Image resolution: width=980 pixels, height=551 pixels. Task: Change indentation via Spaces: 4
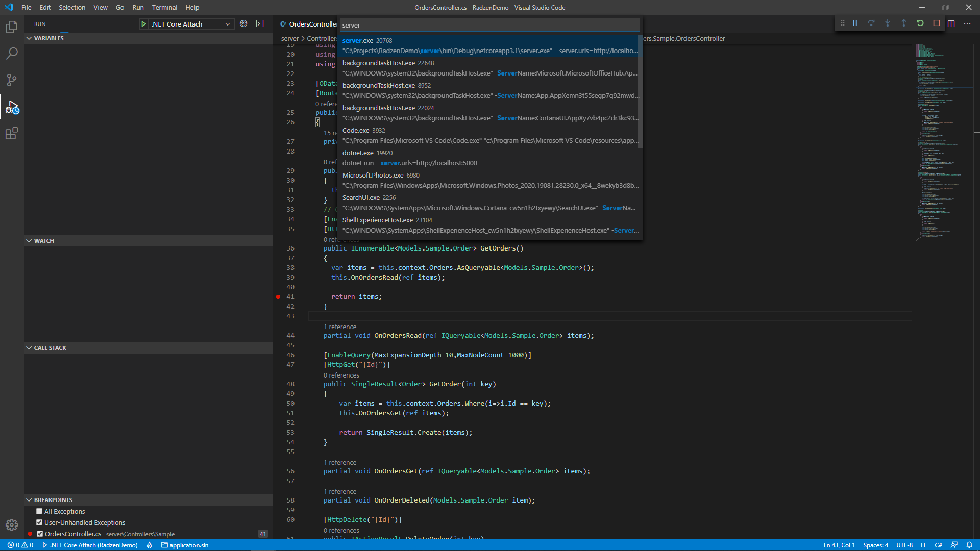875,545
